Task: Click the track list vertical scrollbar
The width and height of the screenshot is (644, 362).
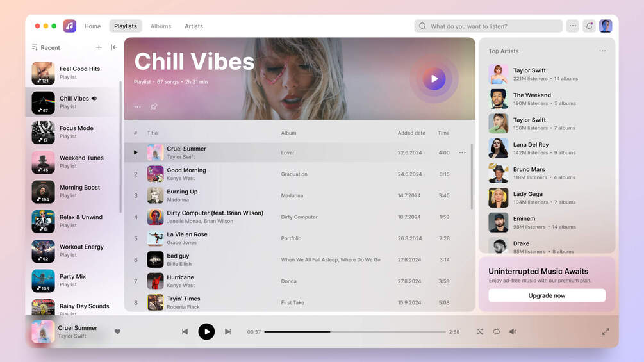Action: [472, 176]
